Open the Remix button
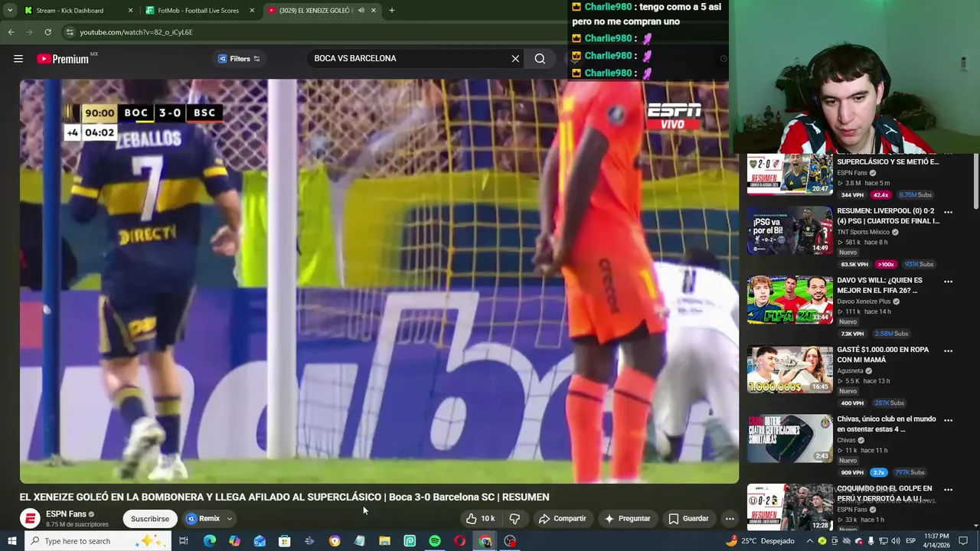This screenshot has width=980, height=551. pyautogui.click(x=203, y=519)
